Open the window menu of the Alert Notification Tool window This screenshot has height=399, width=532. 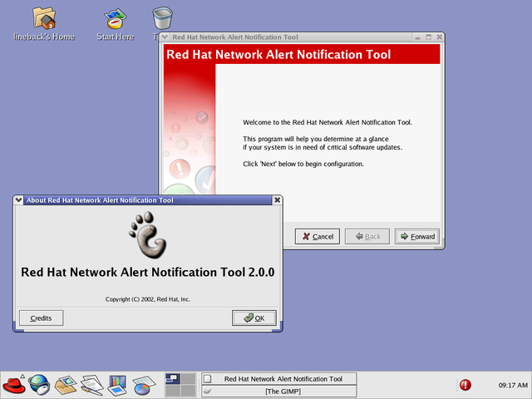point(165,37)
